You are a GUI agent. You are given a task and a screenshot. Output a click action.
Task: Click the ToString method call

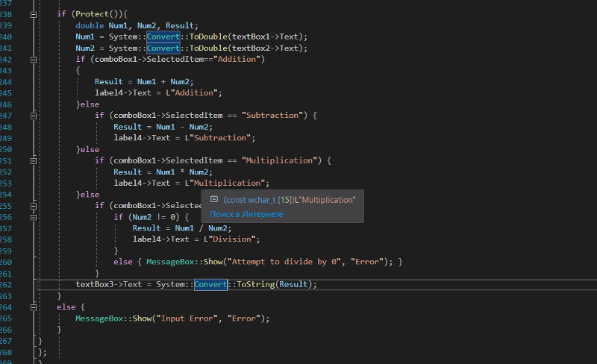(255, 284)
